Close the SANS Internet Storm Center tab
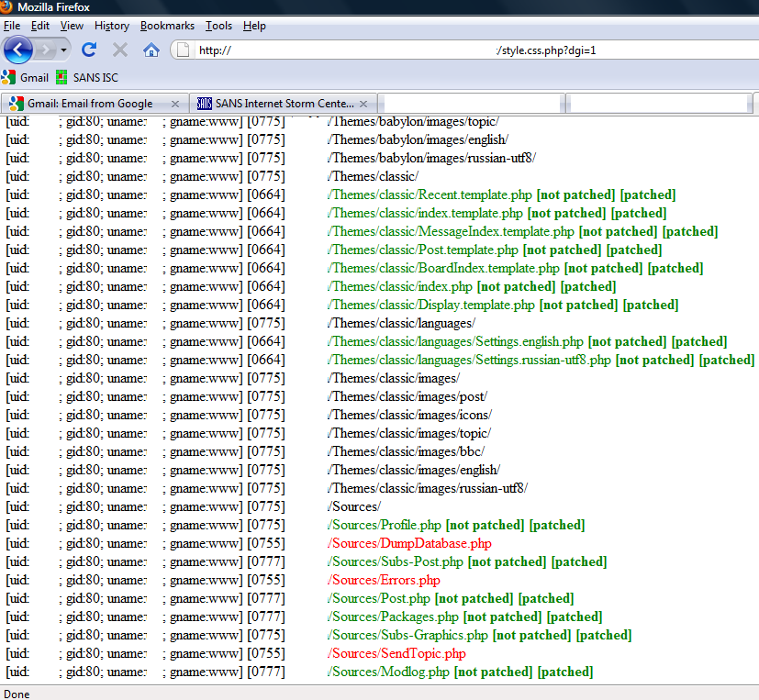Image resolution: width=759 pixels, height=700 pixels. point(363,104)
